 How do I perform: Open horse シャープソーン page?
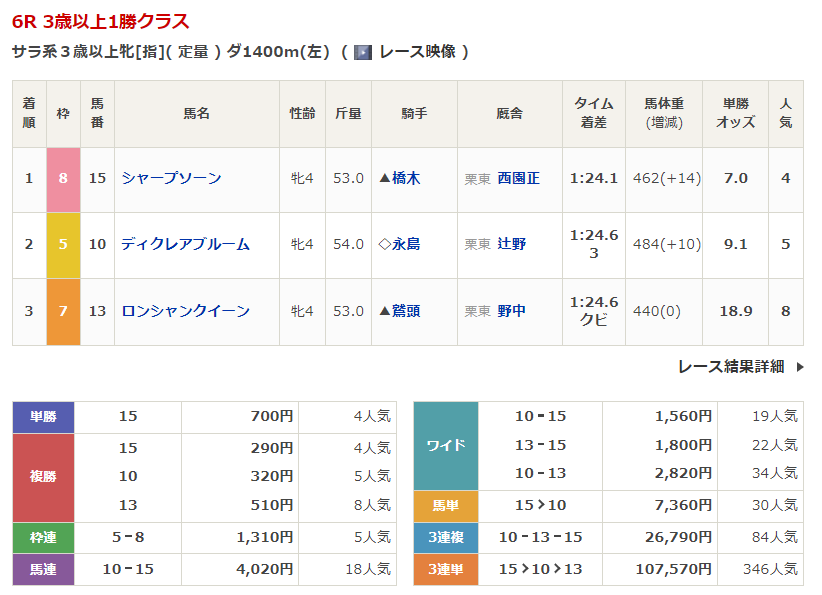click(171, 178)
